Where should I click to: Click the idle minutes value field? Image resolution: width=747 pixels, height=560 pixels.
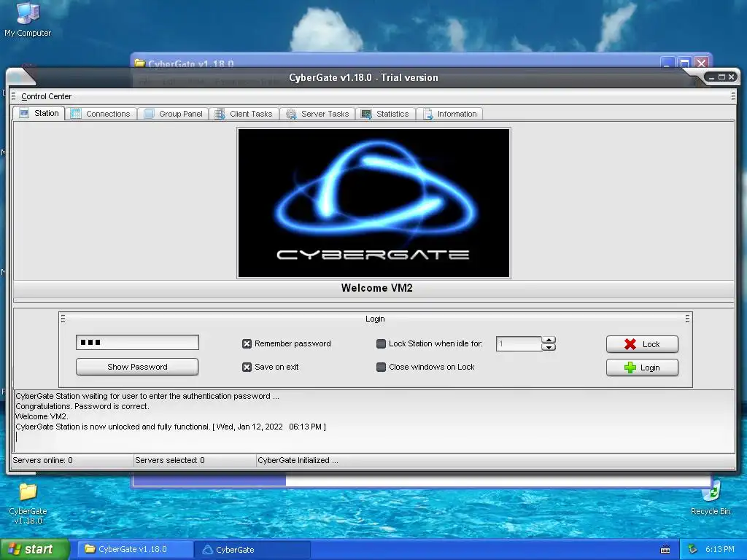click(519, 344)
